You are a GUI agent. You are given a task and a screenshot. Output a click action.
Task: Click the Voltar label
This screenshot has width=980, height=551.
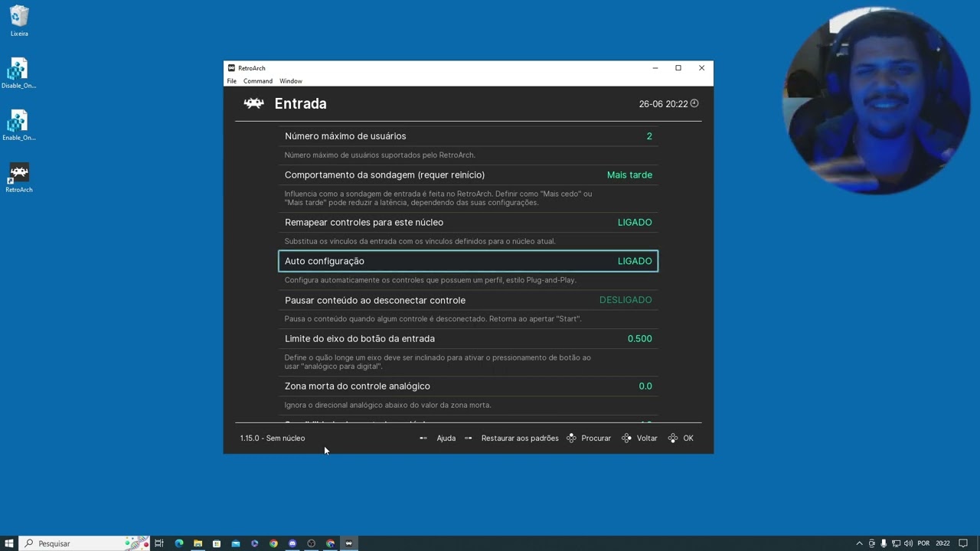647,439
